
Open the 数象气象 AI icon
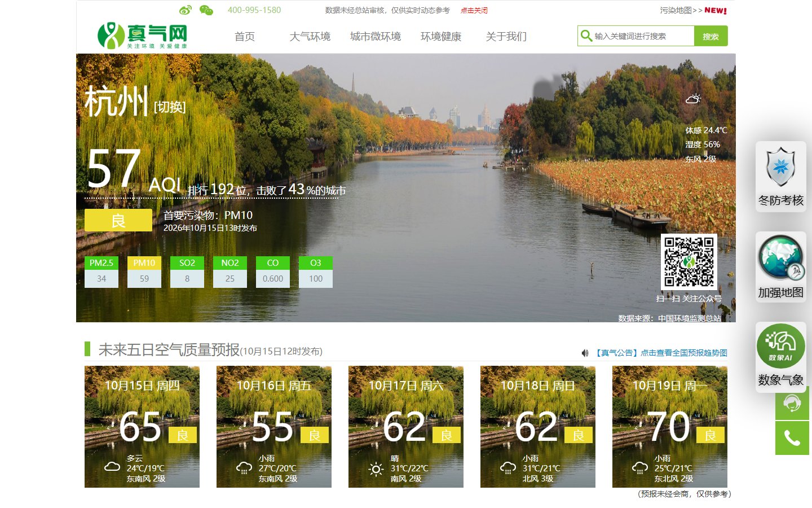coord(781,346)
